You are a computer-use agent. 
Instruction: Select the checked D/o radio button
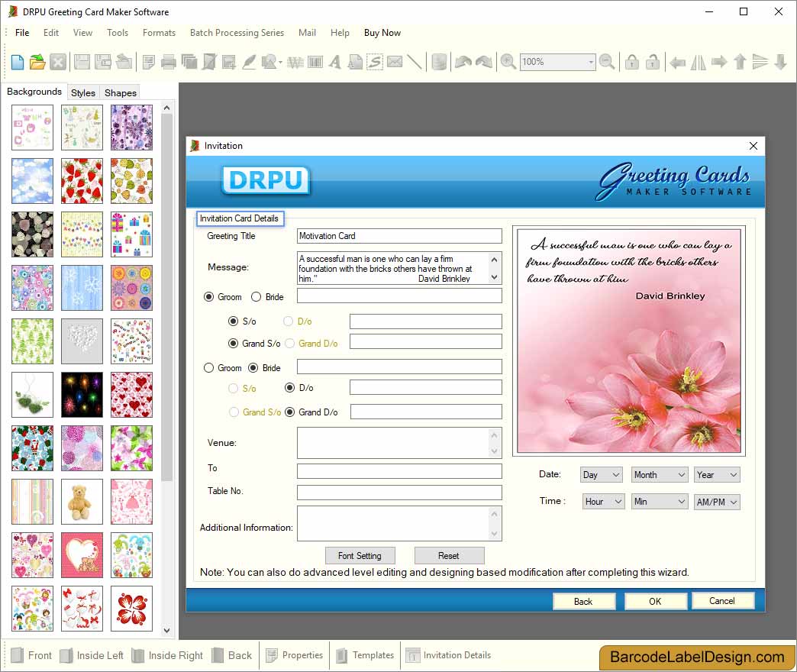[x=290, y=388]
